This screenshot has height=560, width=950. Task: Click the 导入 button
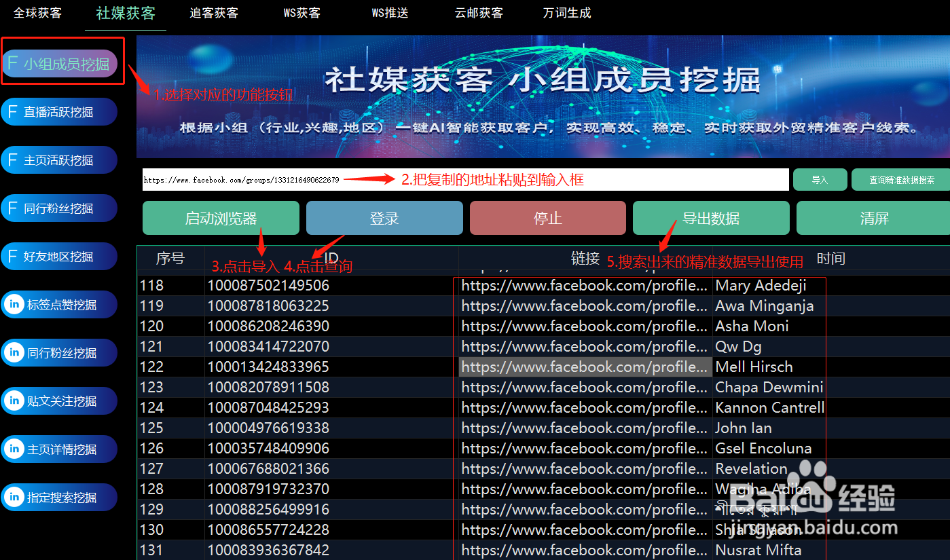[820, 180]
